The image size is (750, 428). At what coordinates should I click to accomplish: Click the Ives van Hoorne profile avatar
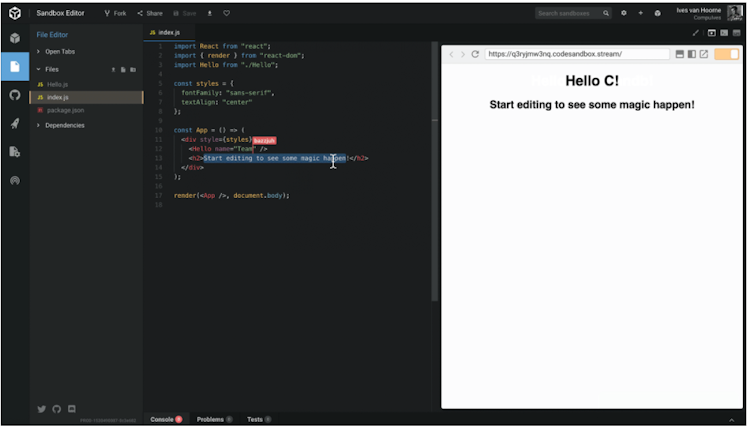734,13
